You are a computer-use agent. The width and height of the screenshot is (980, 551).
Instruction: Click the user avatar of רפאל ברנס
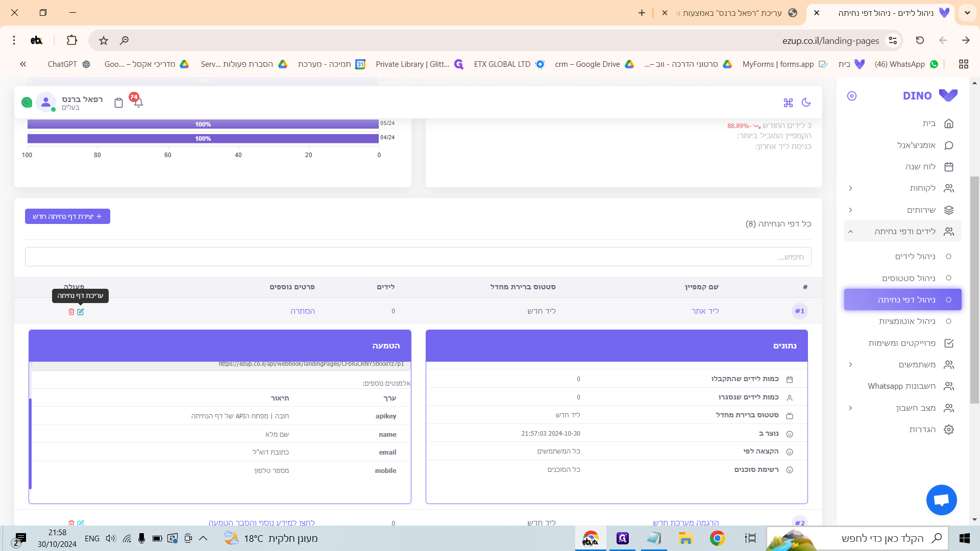click(46, 103)
